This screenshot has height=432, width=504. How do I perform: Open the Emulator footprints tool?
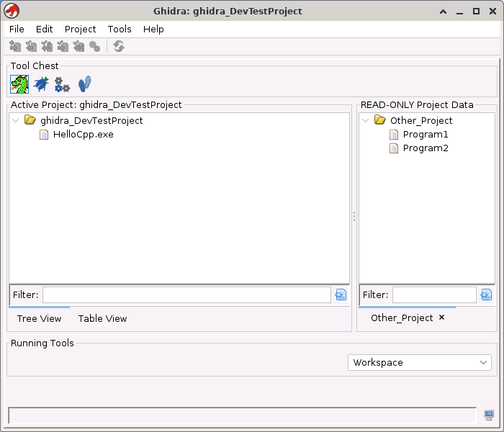click(84, 84)
